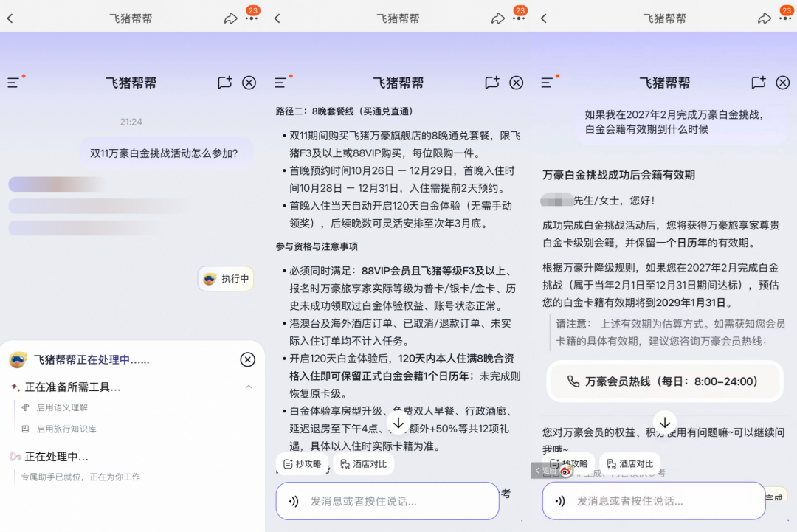Jump to bottom with middle screen's down arrow
Image resolution: width=797 pixels, height=532 pixels.
(398, 423)
